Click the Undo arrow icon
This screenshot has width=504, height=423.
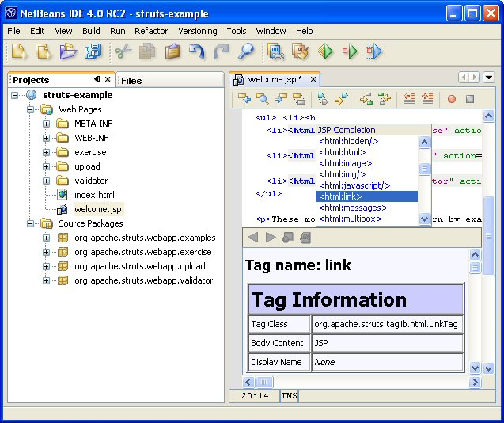point(196,52)
